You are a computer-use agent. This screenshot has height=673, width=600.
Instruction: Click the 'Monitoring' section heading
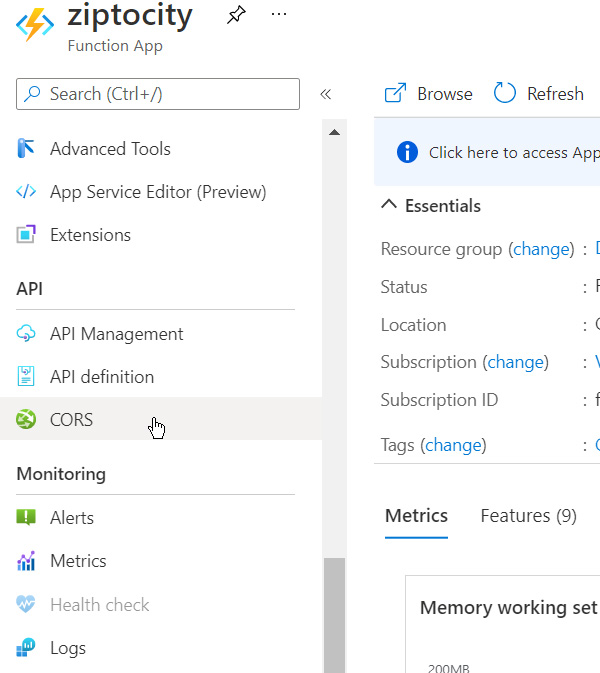coord(61,474)
